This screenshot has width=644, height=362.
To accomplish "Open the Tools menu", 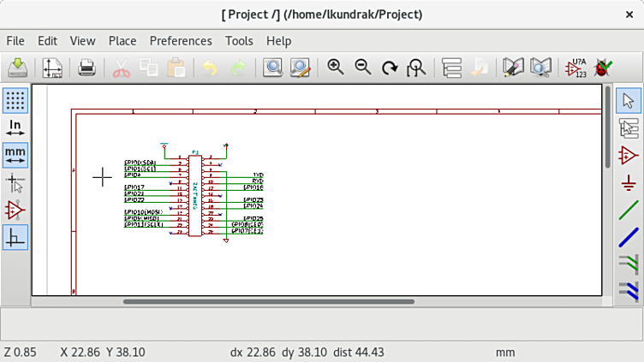I will click(239, 41).
